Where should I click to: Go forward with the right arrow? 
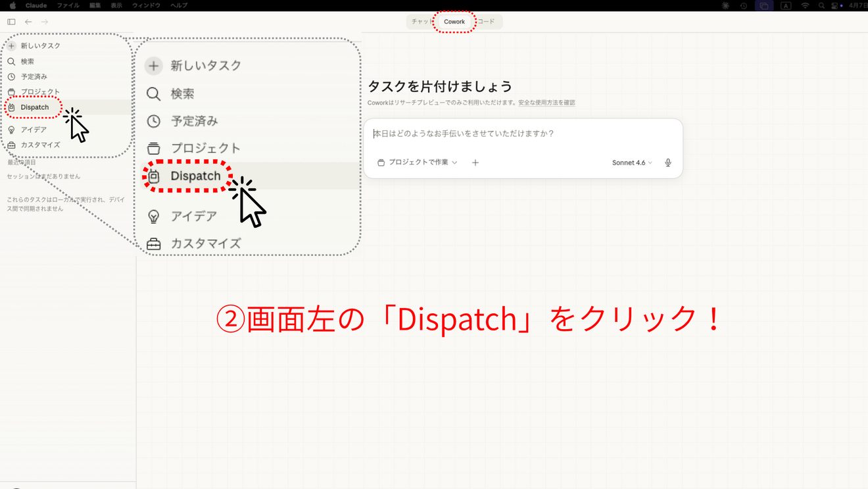click(45, 22)
